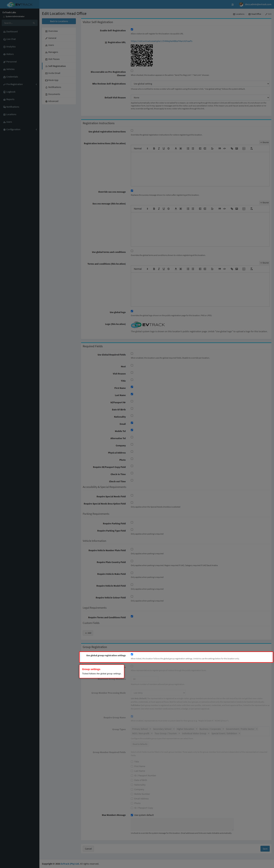
Task: Open Normal heading dropdown in Success message editor
Action: (x=141, y=209)
